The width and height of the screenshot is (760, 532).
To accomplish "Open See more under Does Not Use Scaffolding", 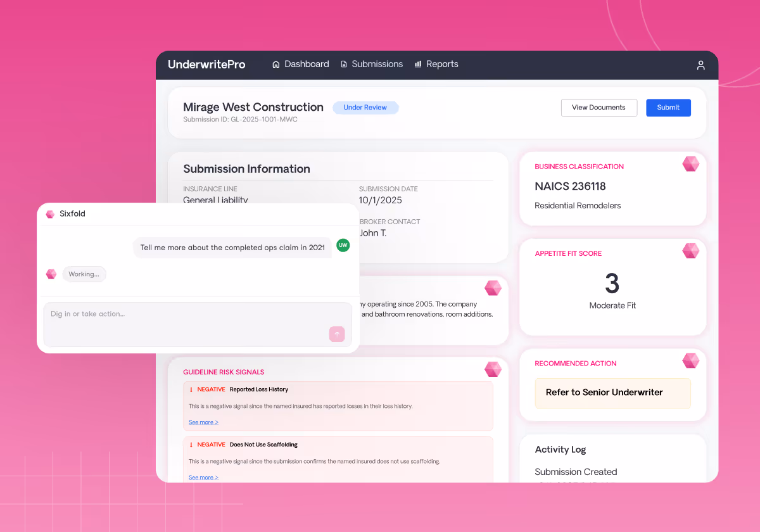I will [203, 478].
